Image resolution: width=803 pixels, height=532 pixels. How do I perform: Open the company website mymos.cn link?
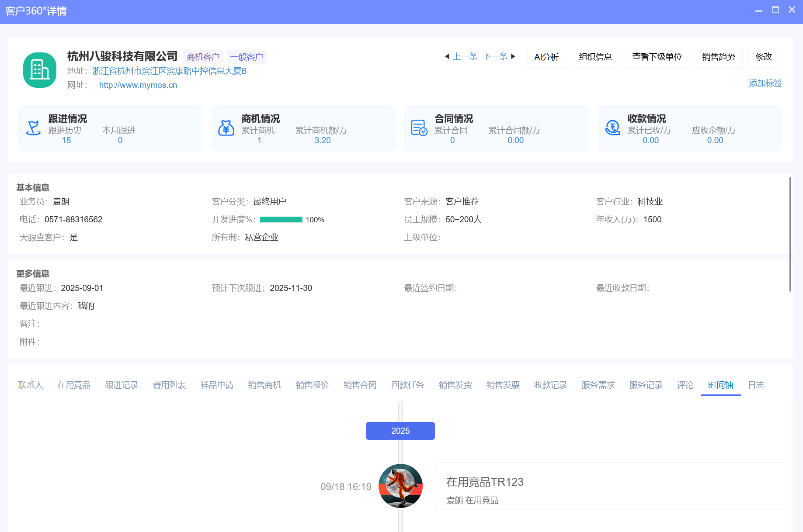[138, 85]
